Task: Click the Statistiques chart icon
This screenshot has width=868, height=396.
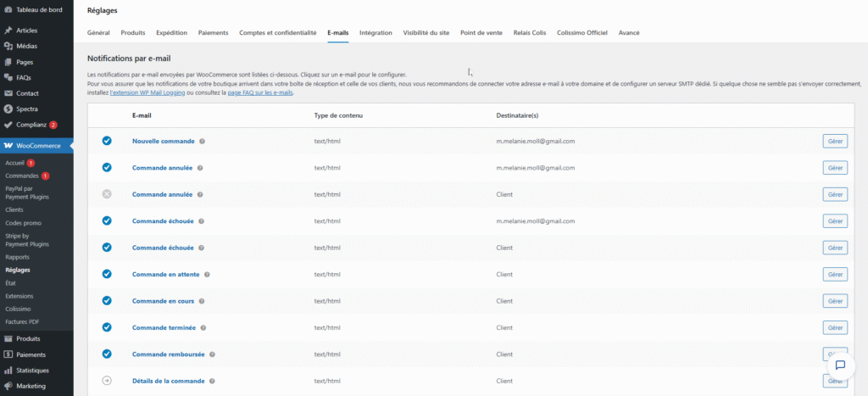Action: pos(8,371)
